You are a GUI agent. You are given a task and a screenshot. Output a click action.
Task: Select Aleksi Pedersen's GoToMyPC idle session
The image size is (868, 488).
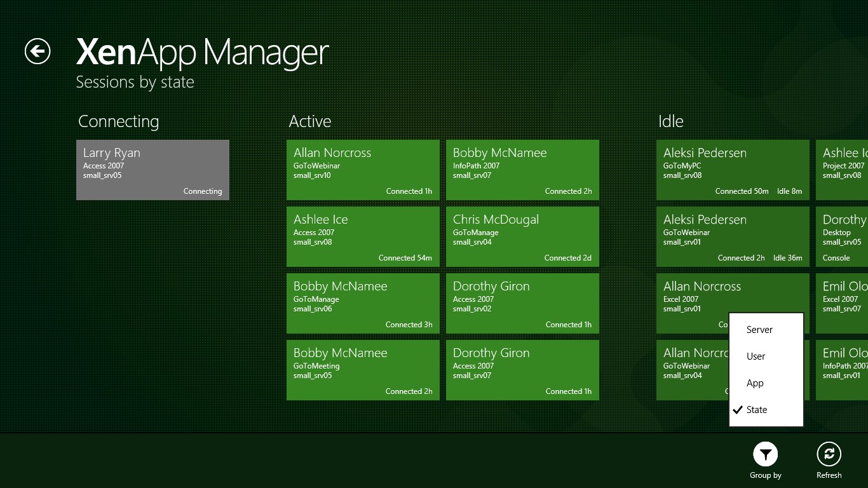click(x=732, y=170)
